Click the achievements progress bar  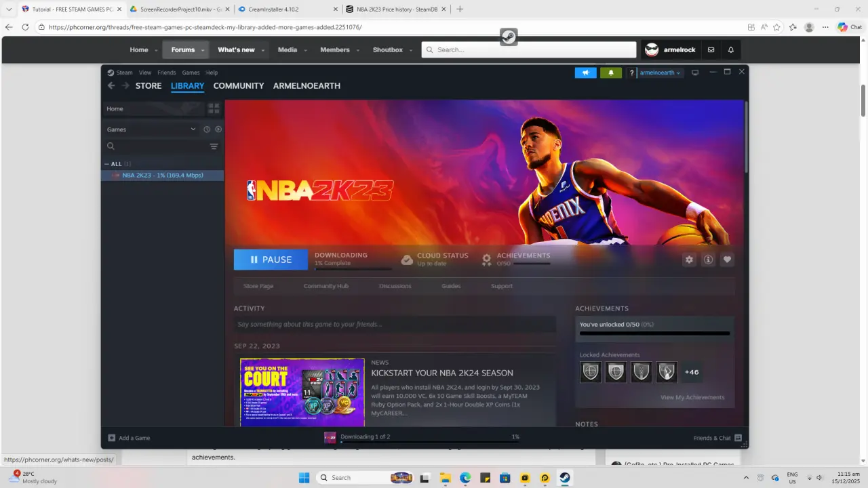coord(654,333)
